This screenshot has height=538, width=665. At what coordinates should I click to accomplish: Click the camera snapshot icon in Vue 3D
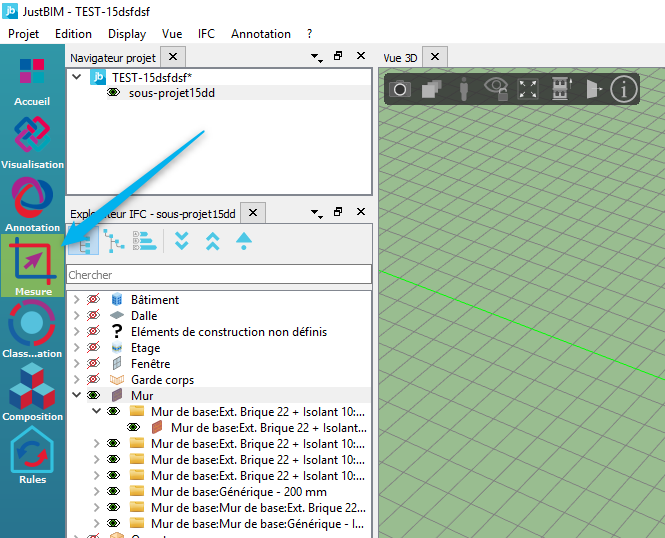pyautogui.click(x=400, y=89)
